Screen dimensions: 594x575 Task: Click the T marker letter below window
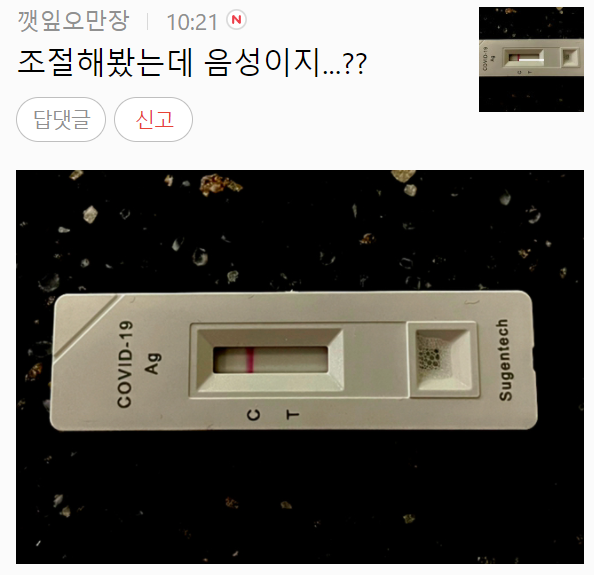292,415
